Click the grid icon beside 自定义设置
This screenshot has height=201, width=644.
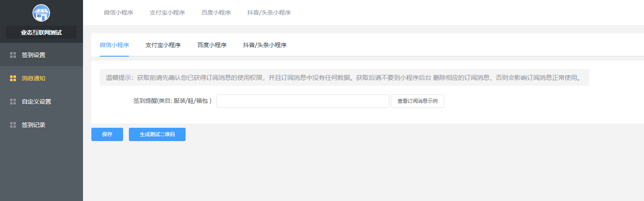coord(13,102)
